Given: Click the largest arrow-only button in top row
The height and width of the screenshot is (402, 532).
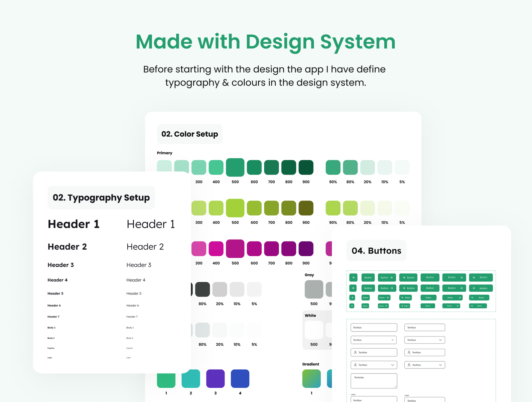Looking at the screenshot, I should tap(353, 277).
